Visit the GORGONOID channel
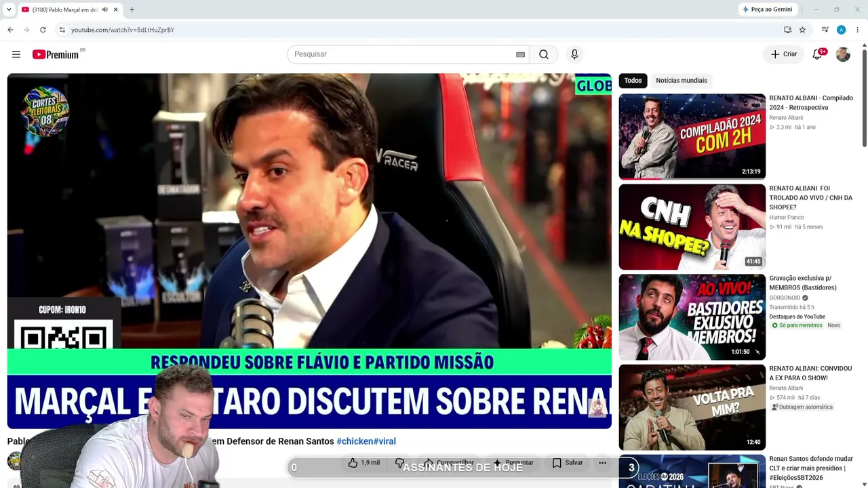 (785, 298)
